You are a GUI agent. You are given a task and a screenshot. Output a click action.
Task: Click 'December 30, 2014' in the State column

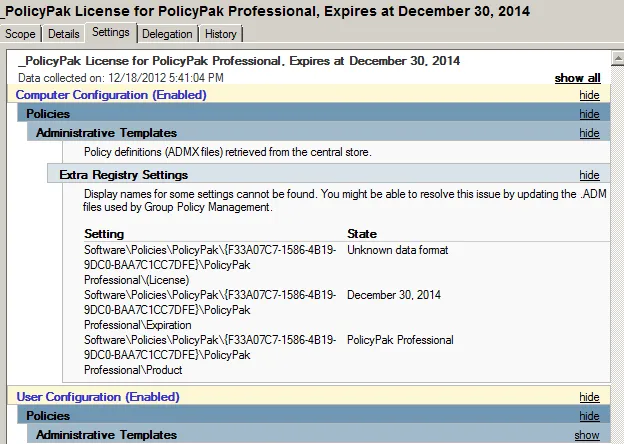coord(394,295)
